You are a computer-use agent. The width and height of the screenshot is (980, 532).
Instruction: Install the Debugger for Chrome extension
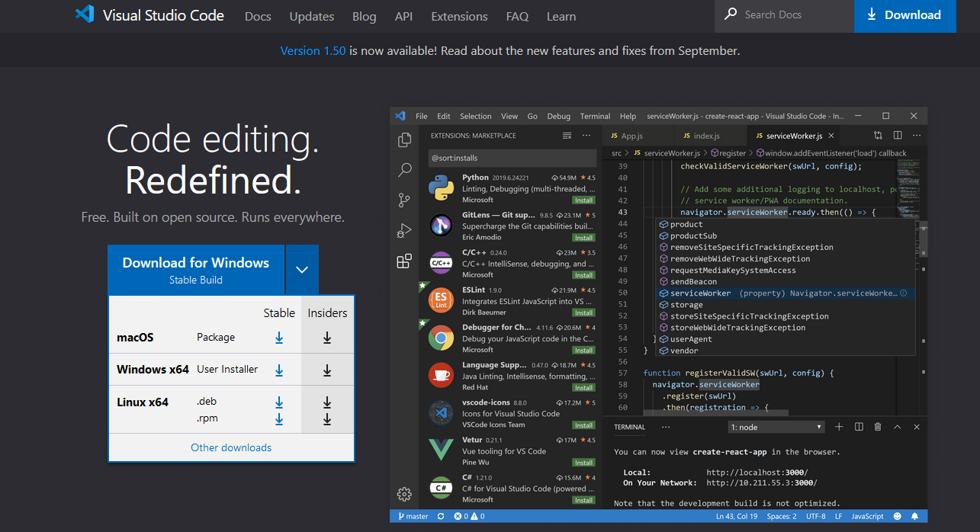pos(584,350)
